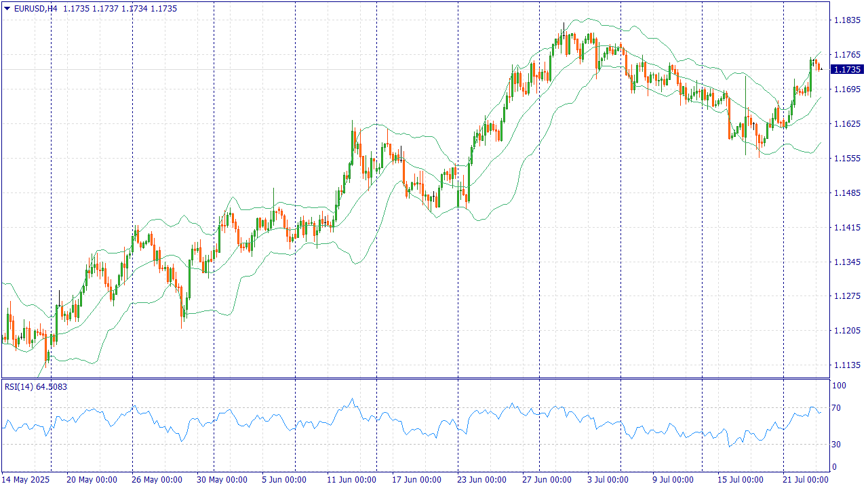Click the 30 May 00:00 date label
Image resolution: width=868 pixels, height=488 pixels.
[222, 480]
